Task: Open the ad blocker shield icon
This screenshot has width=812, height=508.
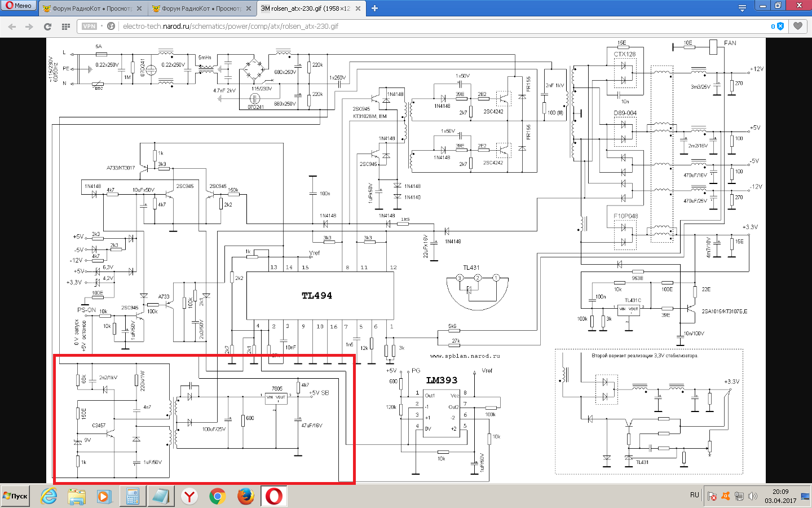Action: pos(780,26)
